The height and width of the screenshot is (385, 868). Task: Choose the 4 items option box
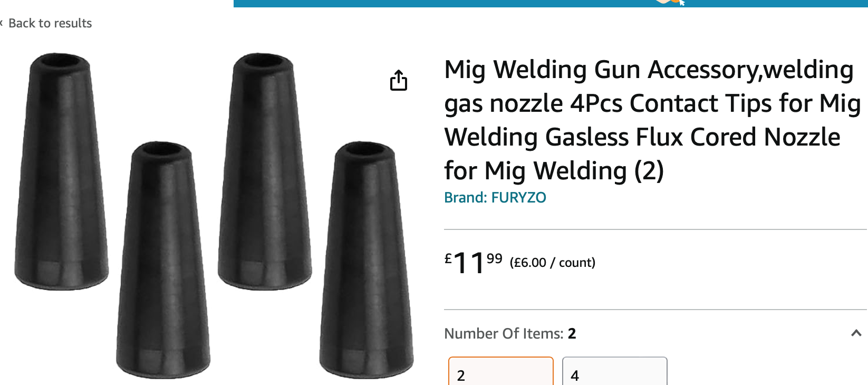(x=614, y=372)
